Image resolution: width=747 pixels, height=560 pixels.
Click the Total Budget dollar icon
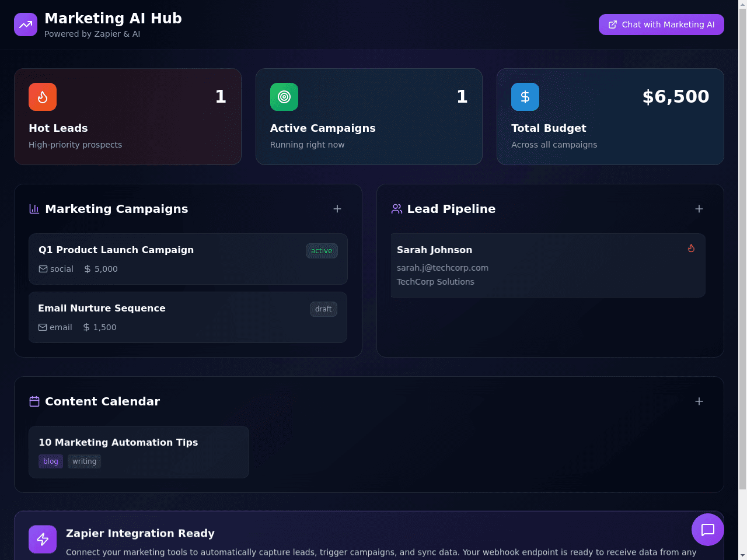pos(525,97)
